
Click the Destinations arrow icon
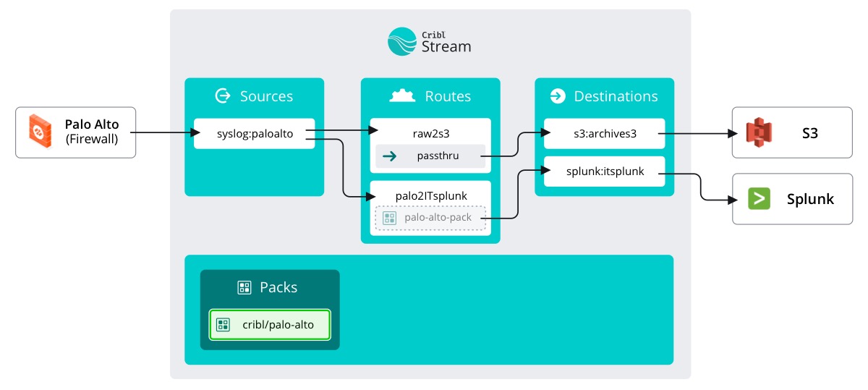coord(557,96)
